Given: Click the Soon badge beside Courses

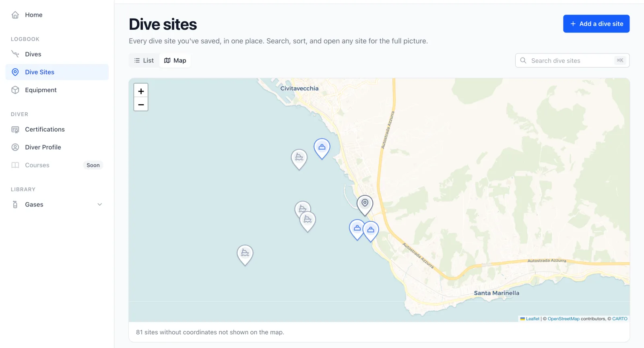Looking at the screenshot, I should tap(93, 165).
